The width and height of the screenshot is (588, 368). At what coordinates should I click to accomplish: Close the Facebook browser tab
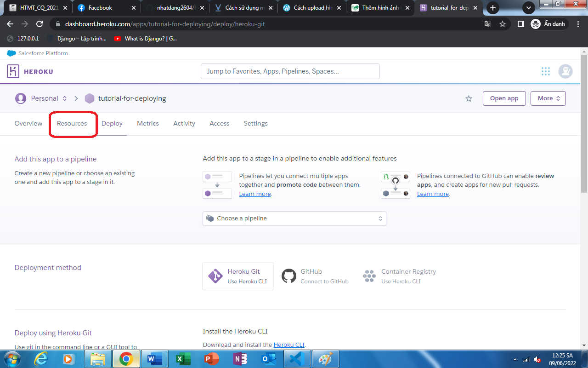click(x=134, y=8)
